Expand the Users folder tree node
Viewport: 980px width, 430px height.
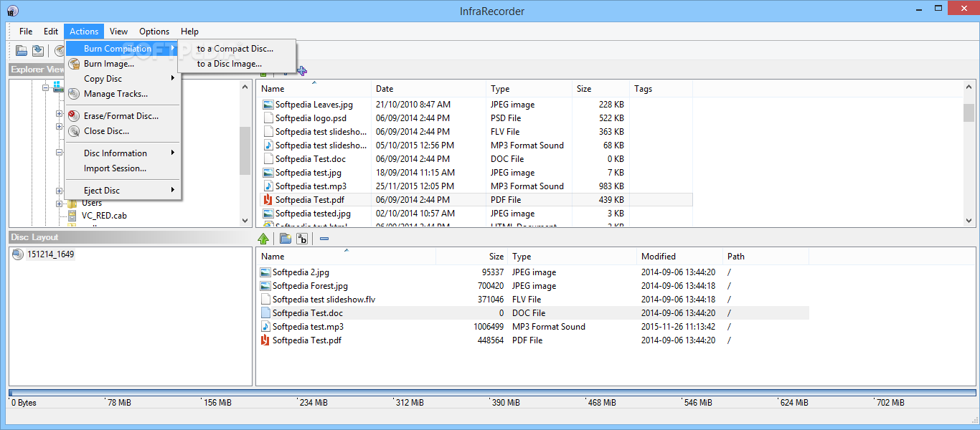(60, 204)
